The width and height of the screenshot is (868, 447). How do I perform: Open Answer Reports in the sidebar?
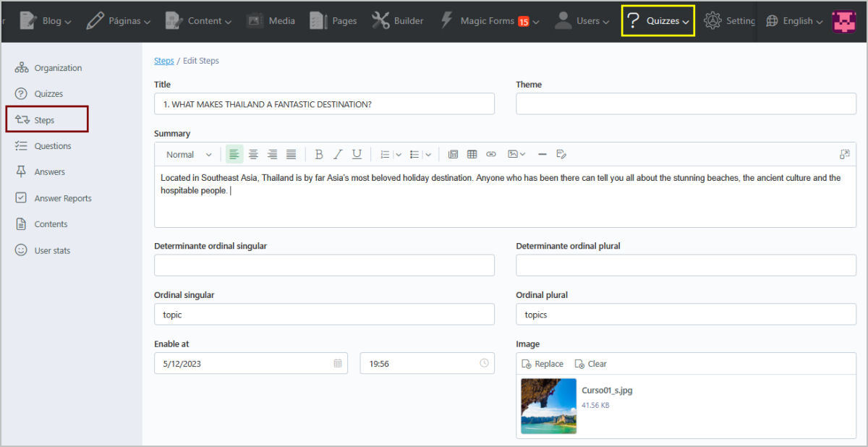coord(54,198)
